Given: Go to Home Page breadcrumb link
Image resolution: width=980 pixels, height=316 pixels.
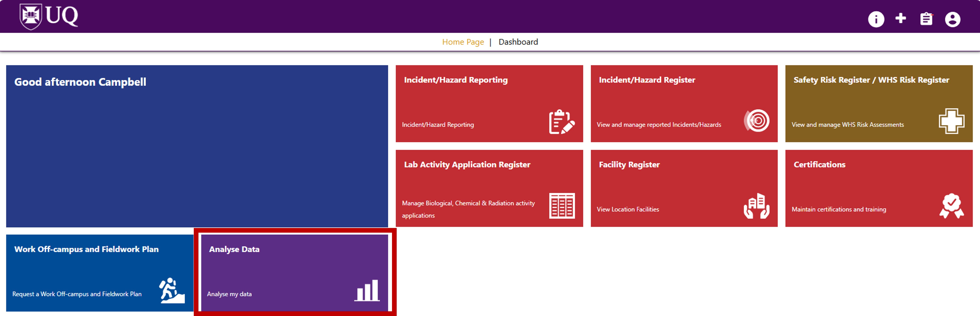Looking at the screenshot, I should click(463, 42).
